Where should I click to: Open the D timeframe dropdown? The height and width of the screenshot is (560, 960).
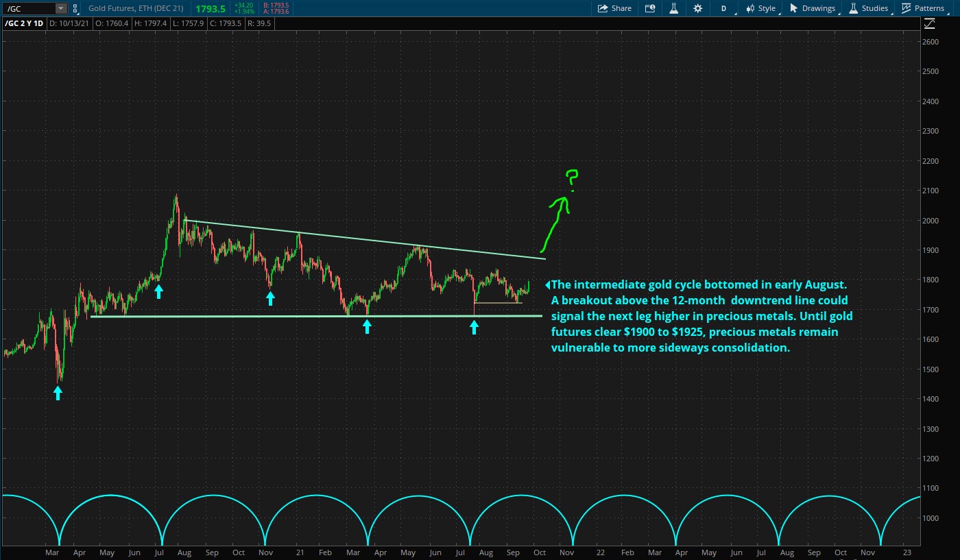tap(725, 8)
